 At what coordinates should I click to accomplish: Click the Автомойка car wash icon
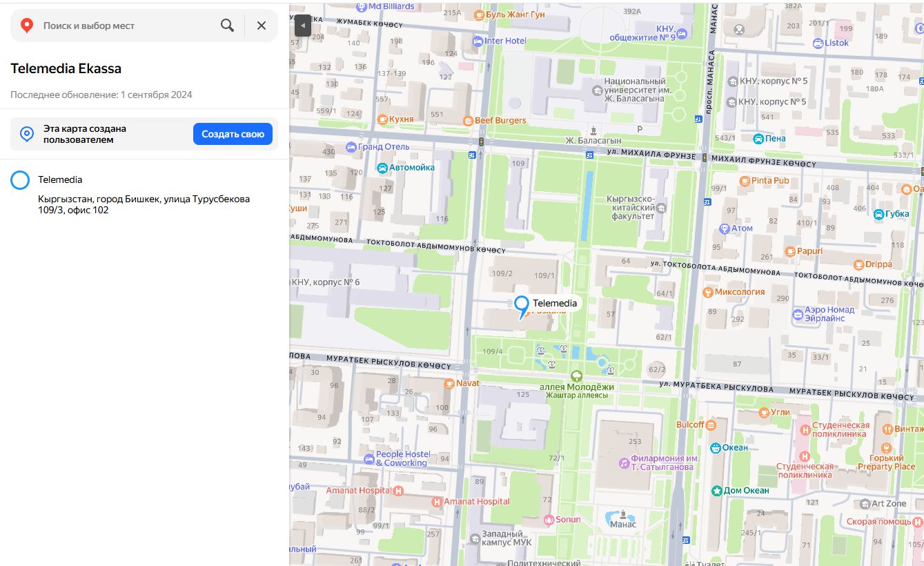click(382, 168)
